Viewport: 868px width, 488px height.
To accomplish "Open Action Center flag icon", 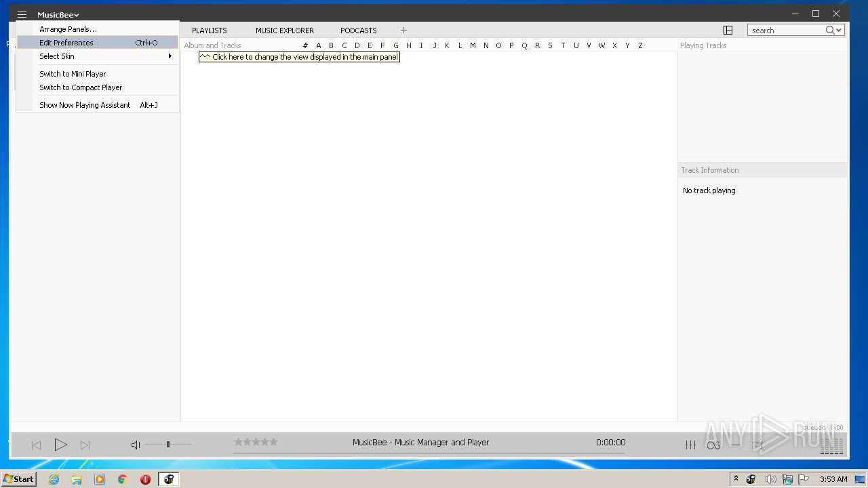I will click(x=803, y=479).
